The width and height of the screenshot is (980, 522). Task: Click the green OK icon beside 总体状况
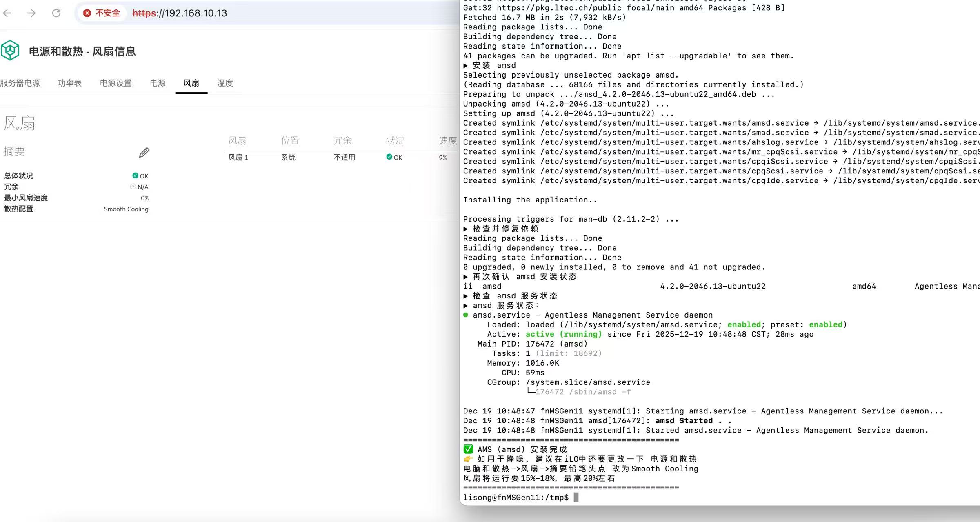click(x=135, y=175)
